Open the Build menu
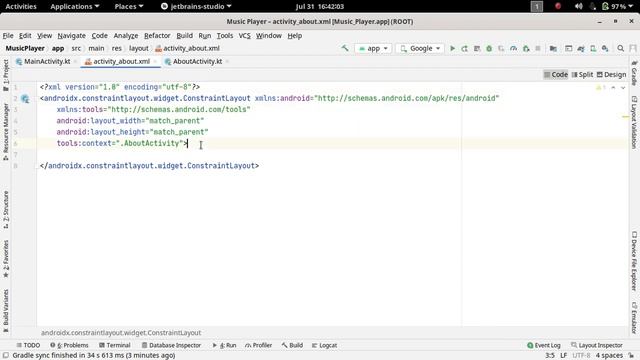Viewport: 640px width, 360px height. click(184, 36)
